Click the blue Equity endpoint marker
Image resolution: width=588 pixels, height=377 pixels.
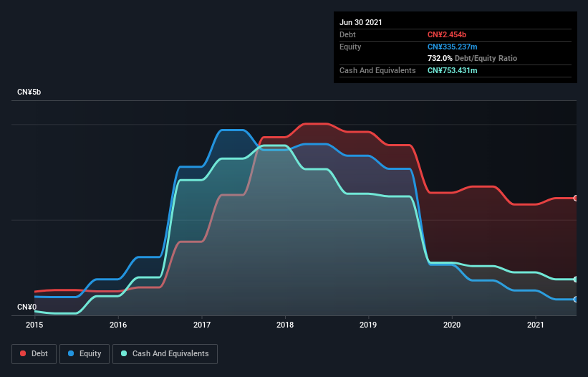576,300
